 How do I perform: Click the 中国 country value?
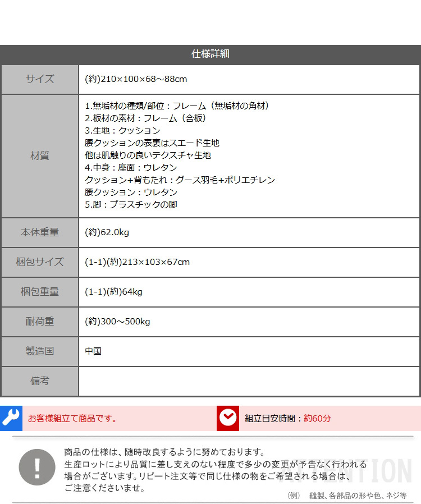pyautogui.click(x=93, y=351)
